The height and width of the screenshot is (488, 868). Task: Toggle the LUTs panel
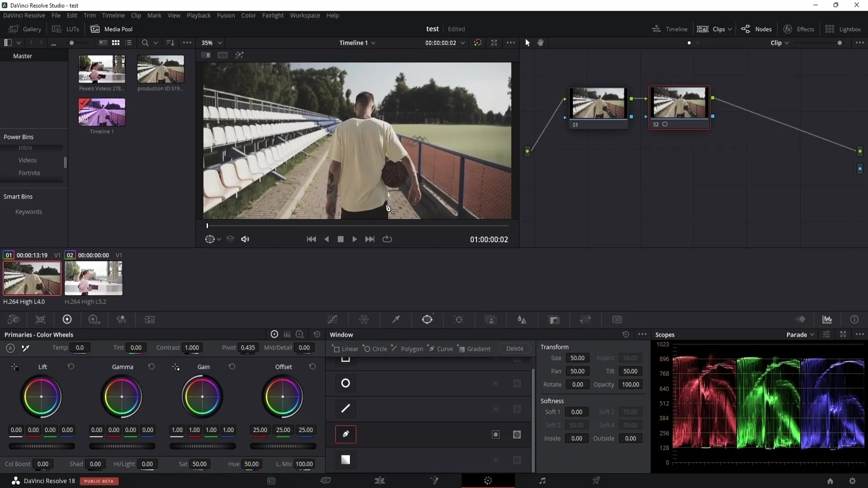click(66, 29)
